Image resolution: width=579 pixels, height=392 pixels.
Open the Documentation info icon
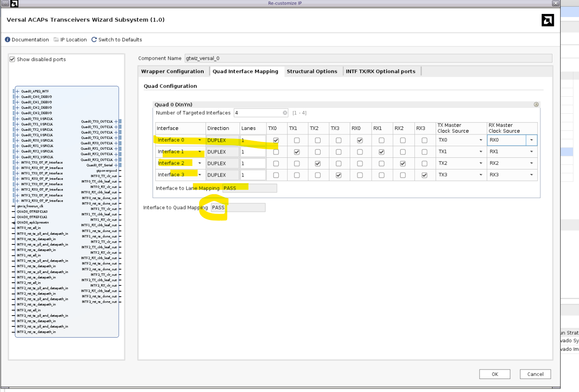click(8, 40)
